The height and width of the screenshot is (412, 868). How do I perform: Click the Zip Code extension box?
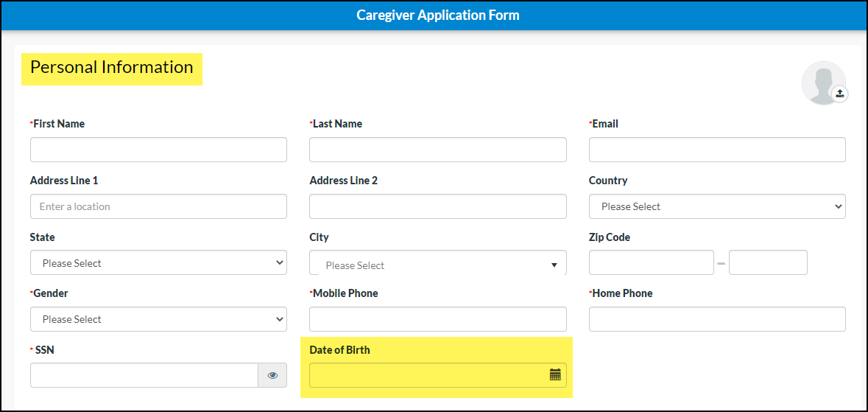pyautogui.click(x=767, y=262)
